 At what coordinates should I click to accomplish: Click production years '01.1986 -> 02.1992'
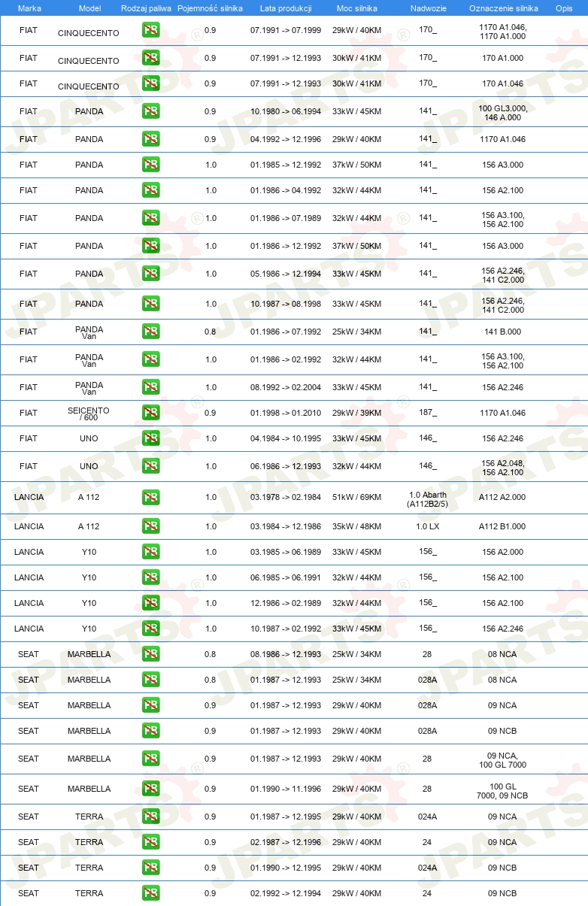coord(286,359)
